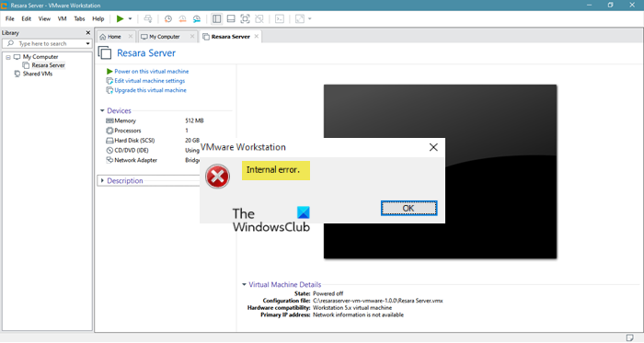Click the red error icon in dialog
This screenshot has height=343, width=644.
217,177
